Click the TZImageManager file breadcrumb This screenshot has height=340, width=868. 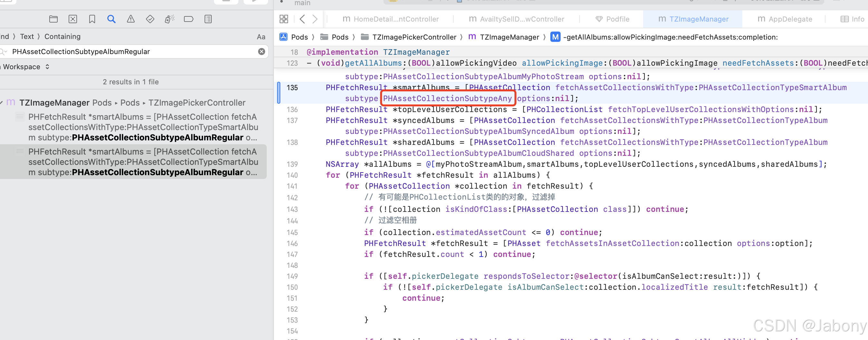click(503, 37)
